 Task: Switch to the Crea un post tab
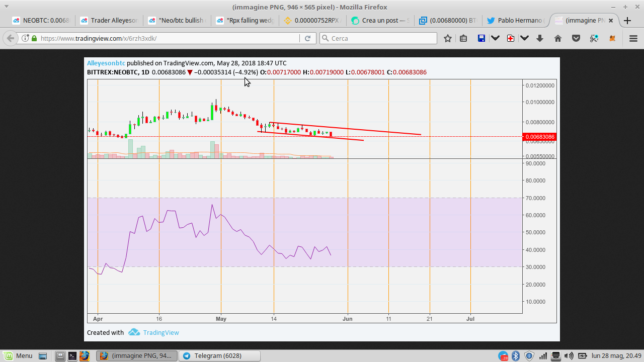click(x=380, y=21)
